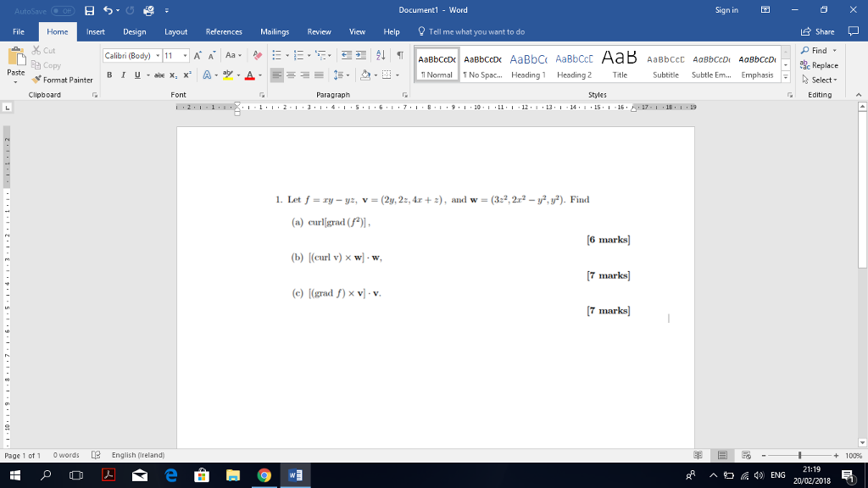This screenshot has height=488, width=868.
Task: Apply Numbering to the list
Action: point(299,55)
